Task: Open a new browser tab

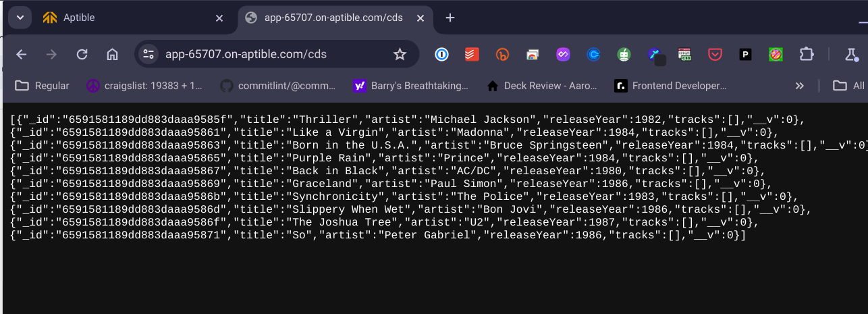Action: (450, 18)
